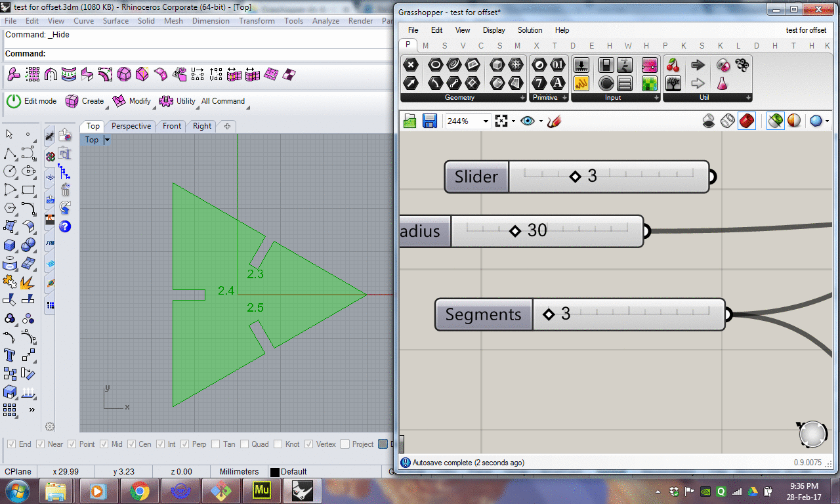Viewport: 840px width, 504px height.
Task: Select the pink flask Util icon
Action: 723,83
